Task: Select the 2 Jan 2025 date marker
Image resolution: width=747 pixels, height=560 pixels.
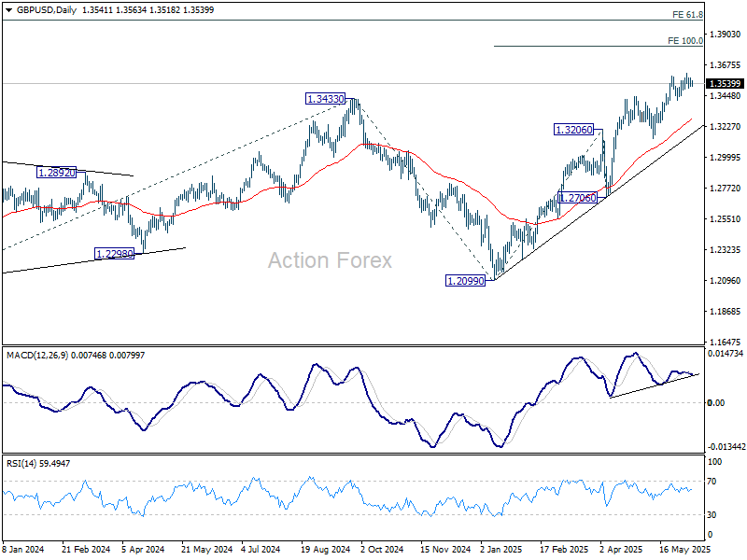Action: [500, 552]
